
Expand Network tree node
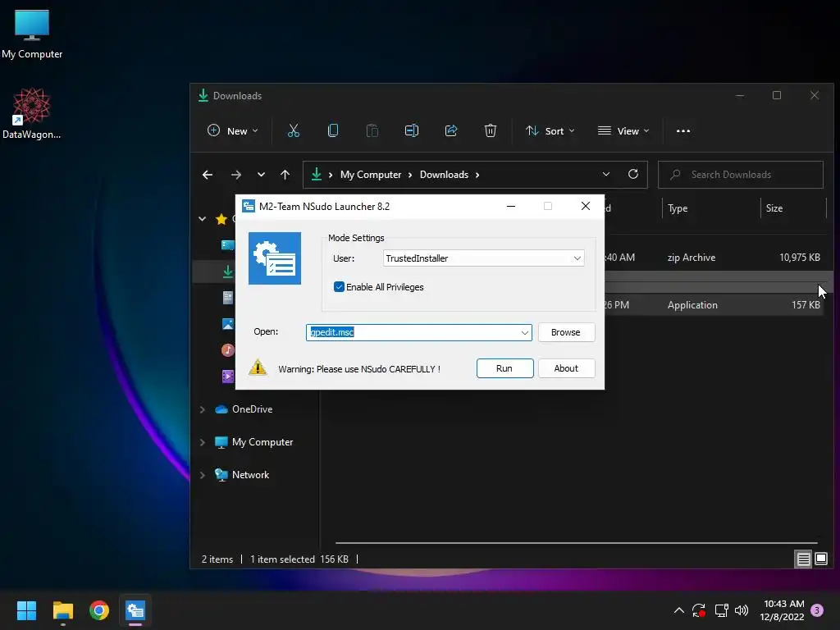[x=203, y=475]
